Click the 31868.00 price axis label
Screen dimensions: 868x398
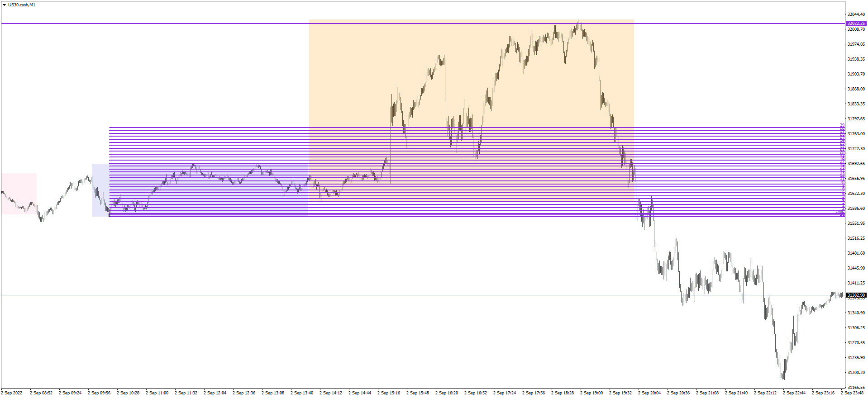(x=856, y=89)
